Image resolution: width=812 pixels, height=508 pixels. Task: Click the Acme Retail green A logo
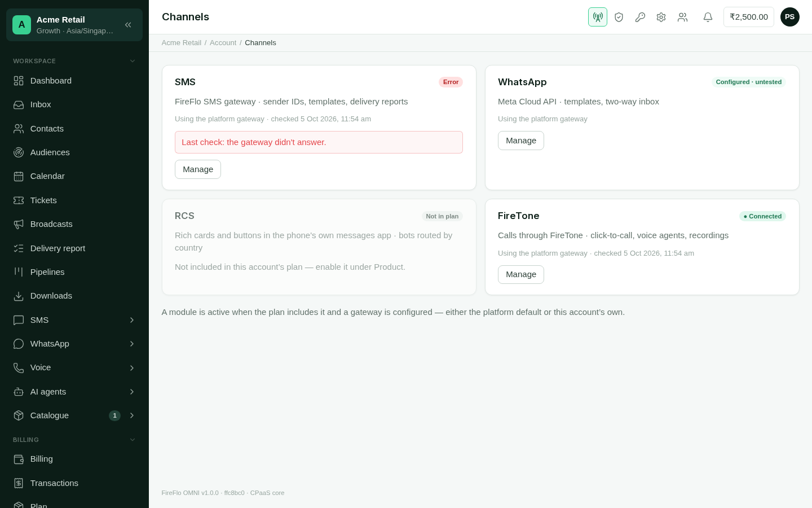click(x=21, y=25)
